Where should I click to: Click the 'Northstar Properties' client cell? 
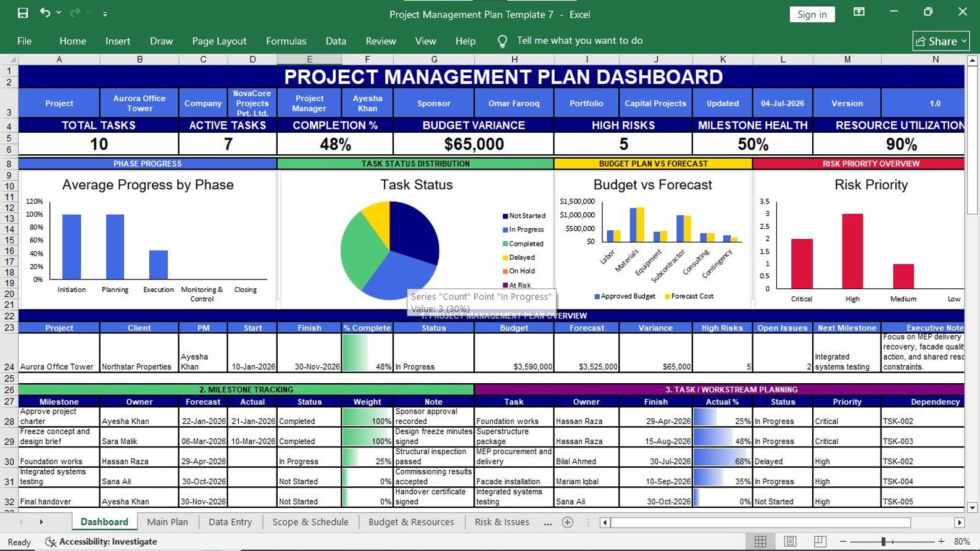coord(139,353)
